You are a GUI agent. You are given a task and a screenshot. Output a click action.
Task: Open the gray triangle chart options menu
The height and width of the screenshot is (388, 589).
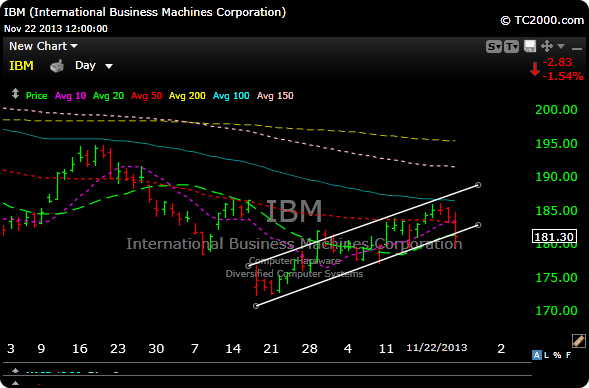click(561, 46)
